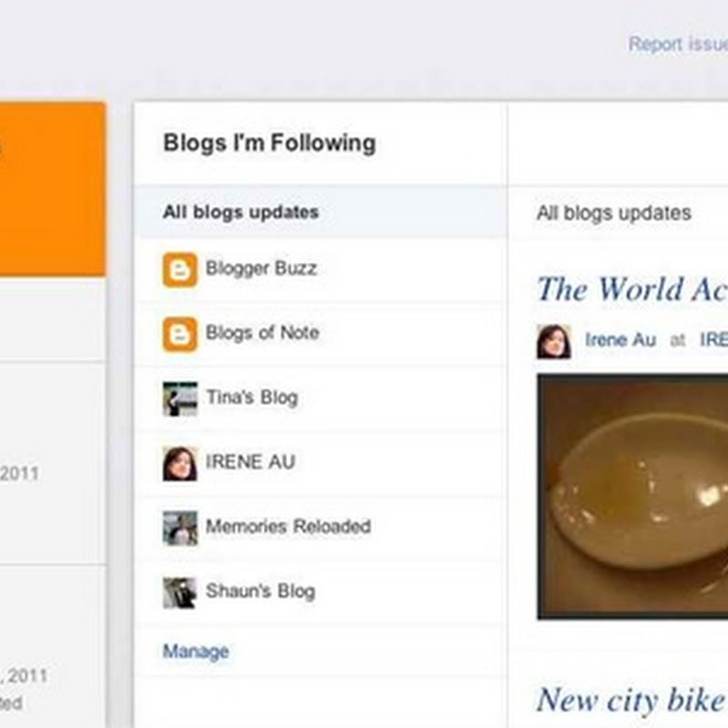Click the Manage link
Viewport: 728px width, 728px height.
pos(196,652)
